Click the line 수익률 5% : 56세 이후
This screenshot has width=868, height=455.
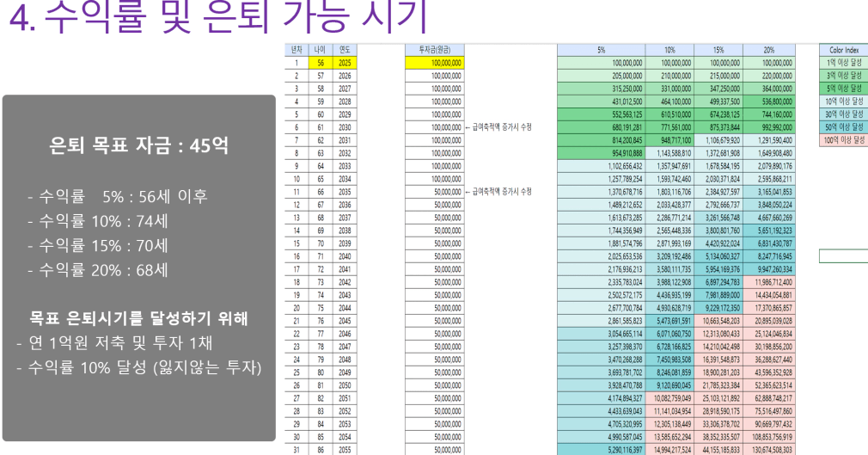click(118, 196)
